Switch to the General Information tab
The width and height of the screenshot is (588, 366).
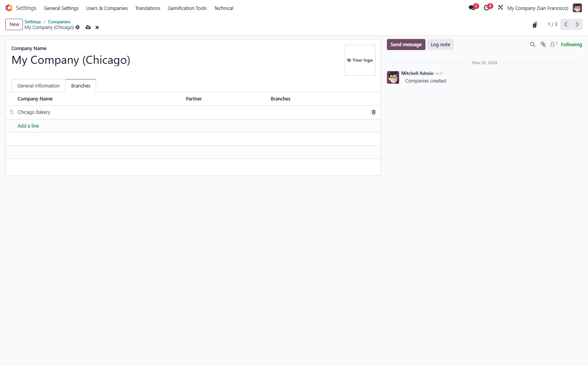point(39,86)
